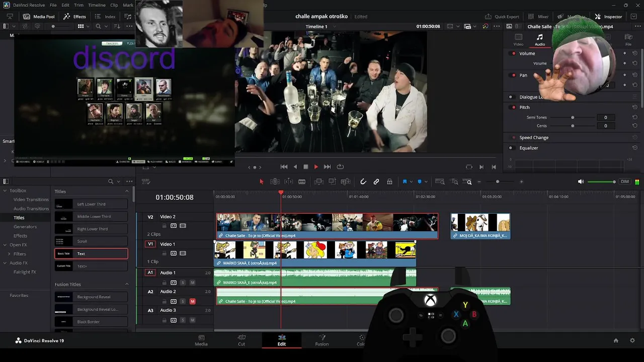Open the File menu

coord(53,5)
